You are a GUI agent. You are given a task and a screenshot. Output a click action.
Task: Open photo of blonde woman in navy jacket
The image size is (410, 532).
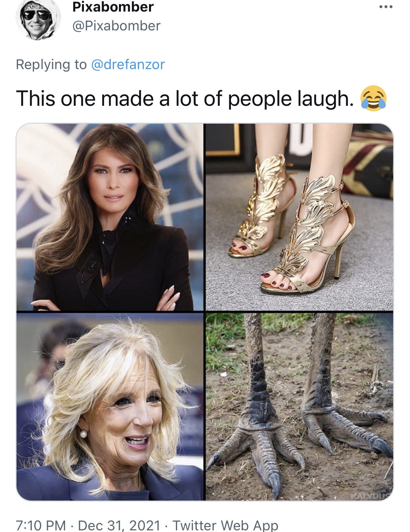tap(110, 407)
